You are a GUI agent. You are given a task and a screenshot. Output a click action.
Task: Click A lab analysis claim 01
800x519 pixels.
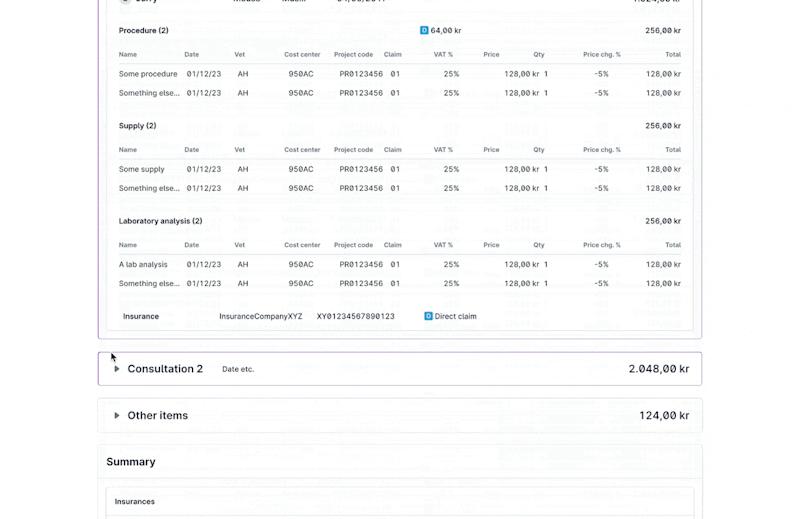(x=395, y=264)
